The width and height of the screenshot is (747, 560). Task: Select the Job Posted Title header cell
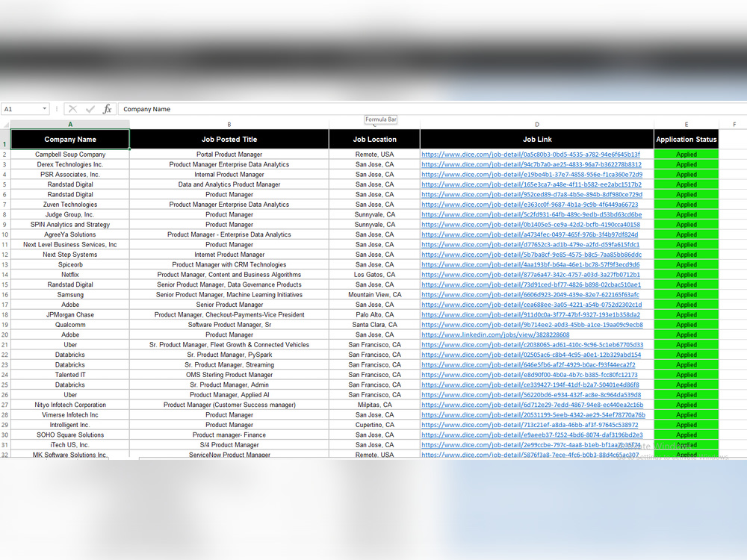coord(229,139)
